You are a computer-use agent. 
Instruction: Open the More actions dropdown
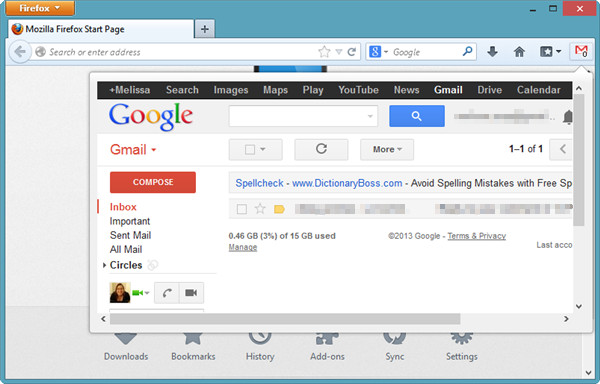[x=387, y=149]
